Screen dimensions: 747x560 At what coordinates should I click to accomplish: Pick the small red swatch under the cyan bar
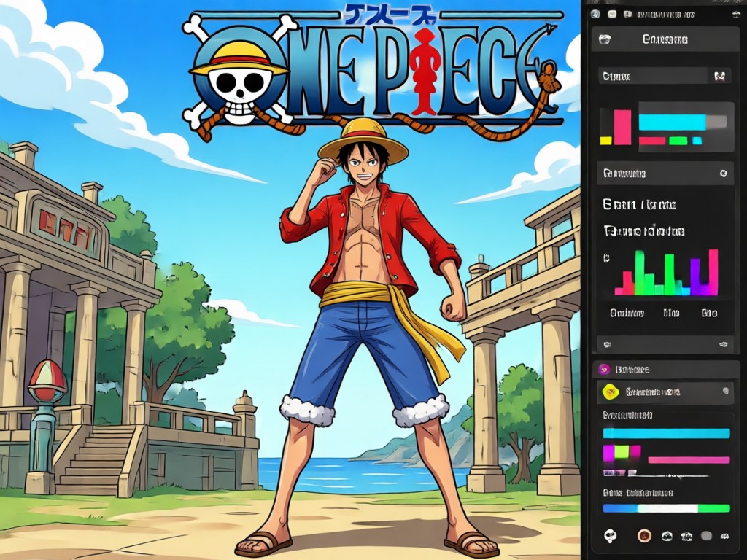(651, 141)
